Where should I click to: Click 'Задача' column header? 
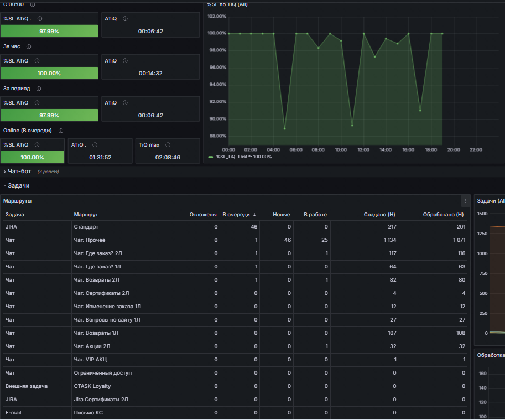pyautogui.click(x=15, y=215)
